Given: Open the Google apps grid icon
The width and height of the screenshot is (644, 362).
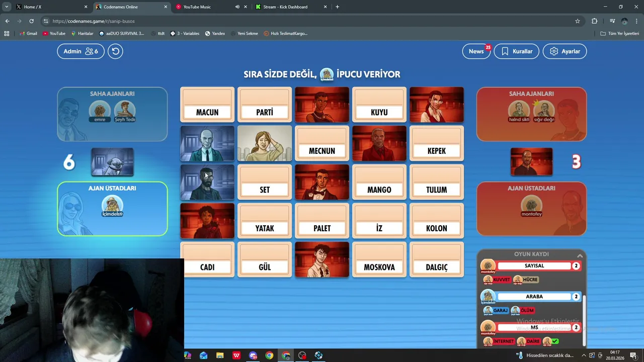Looking at the screenshot, I should click(x=7, y=34).
